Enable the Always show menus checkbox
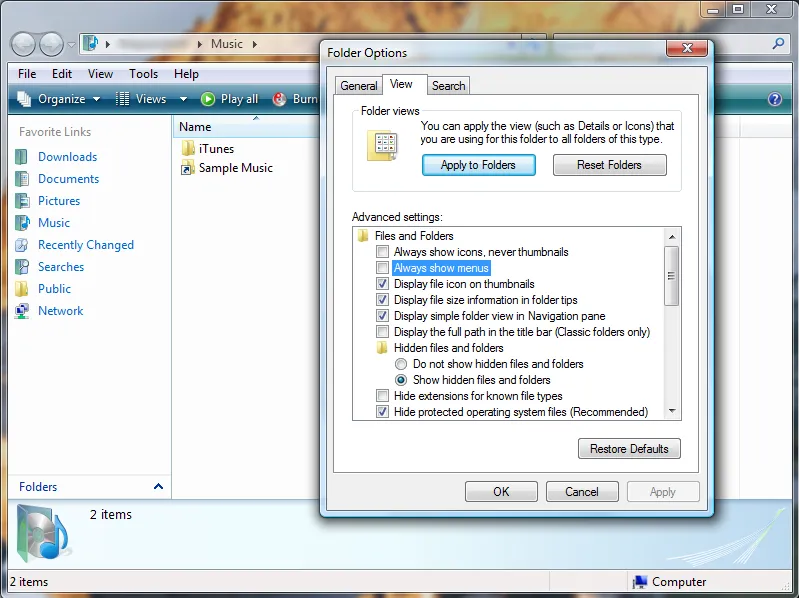 click(x=382, y=268)
